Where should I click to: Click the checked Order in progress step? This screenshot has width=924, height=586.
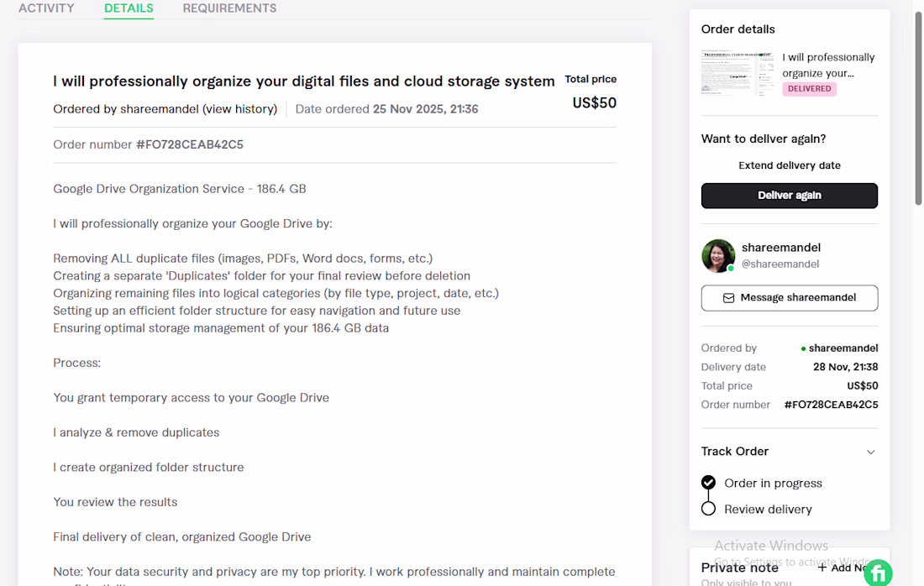coord(708,483)
